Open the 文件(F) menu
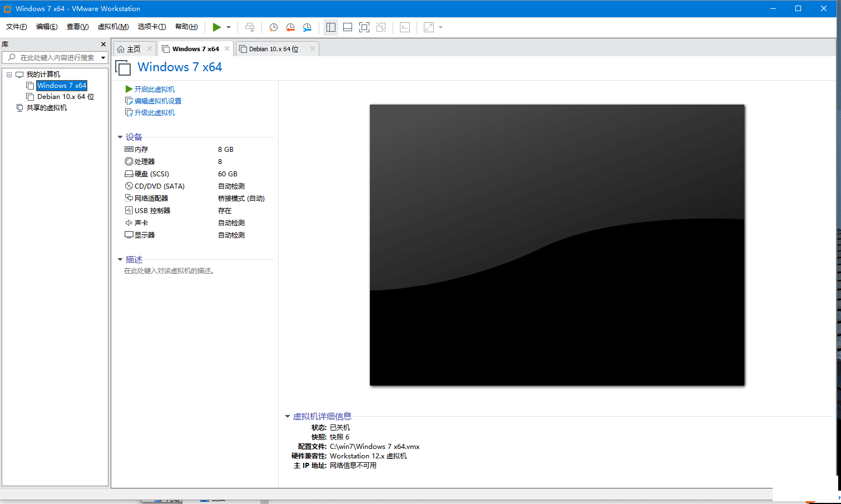 coord(17,27)
